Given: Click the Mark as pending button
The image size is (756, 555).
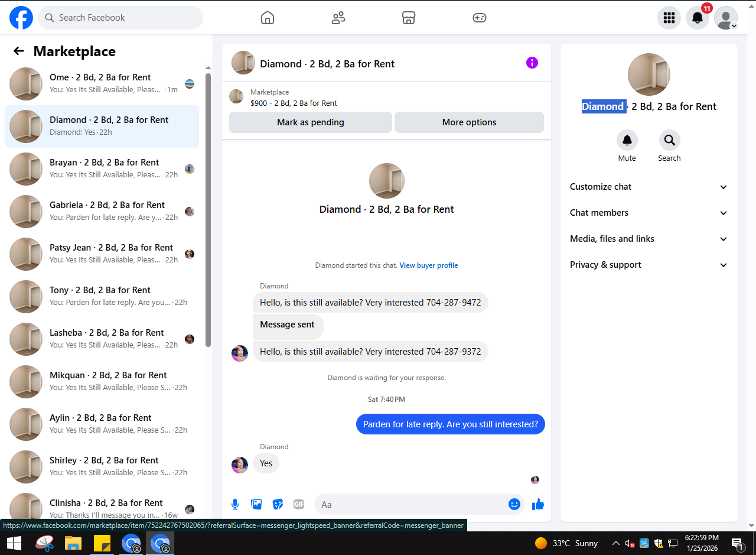Looking at the screenshot, I should [311, 122].
